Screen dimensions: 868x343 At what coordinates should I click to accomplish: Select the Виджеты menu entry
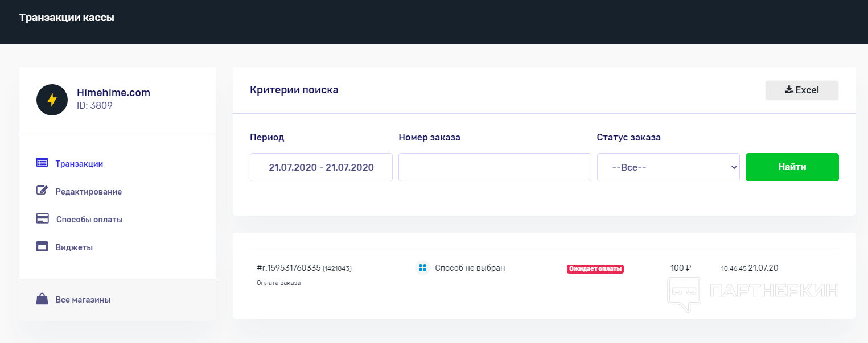(74, 247)
